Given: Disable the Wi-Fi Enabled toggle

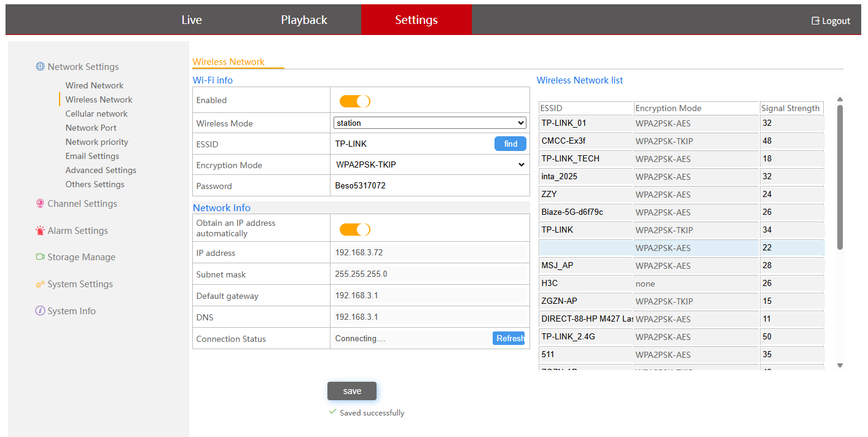Looking at the screenshot, I should click(x=354, y=101).
